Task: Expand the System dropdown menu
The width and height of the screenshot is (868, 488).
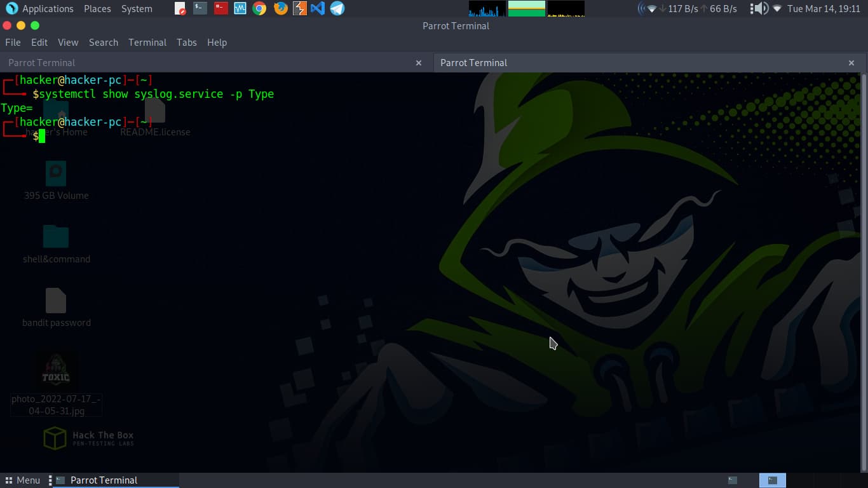Action: 137,9
